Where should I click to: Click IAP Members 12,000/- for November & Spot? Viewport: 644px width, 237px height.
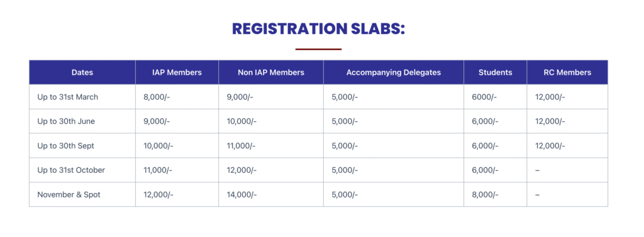[x=158, y=195]
